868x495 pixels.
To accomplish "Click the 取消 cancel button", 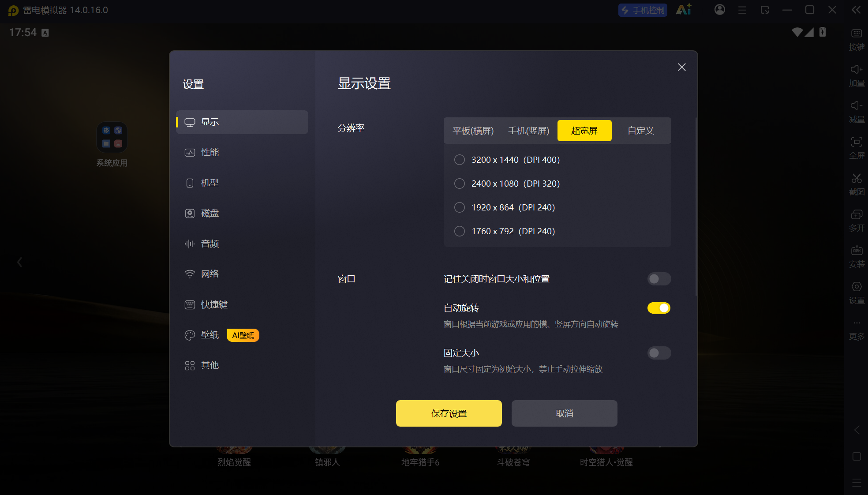I will tap(564, 413).
